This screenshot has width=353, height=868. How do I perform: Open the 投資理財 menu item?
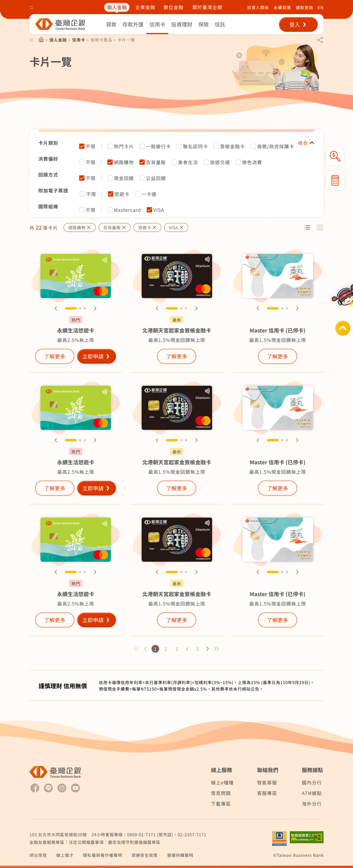tap(182, 25)
